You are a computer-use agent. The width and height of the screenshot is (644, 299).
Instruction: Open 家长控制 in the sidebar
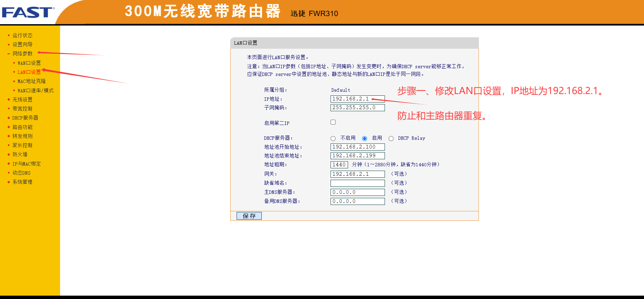22,145
